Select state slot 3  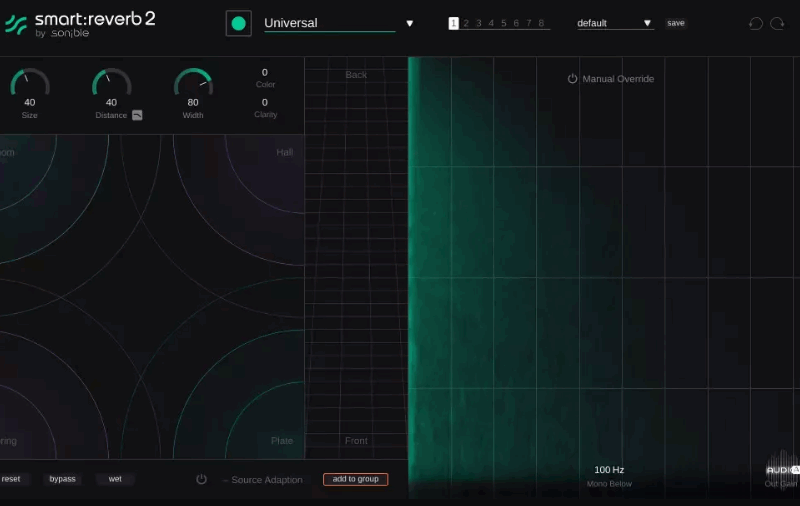pyautogui.click(x=479, y=23)
